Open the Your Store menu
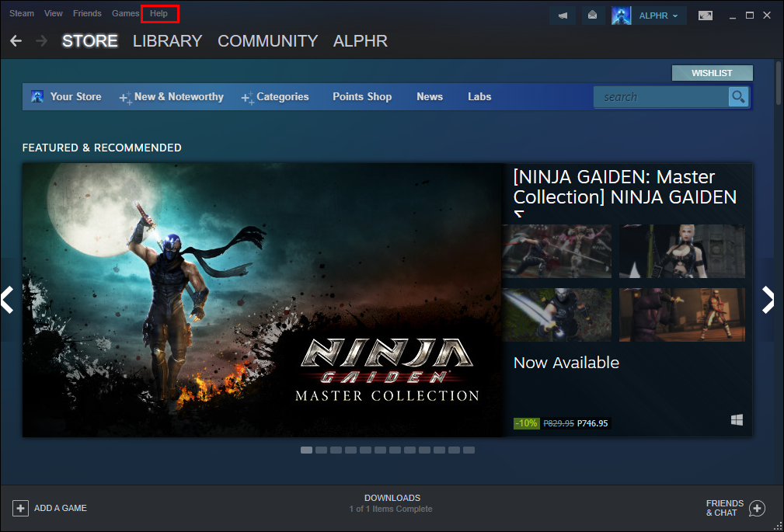Screen dimensions: 784x532 coord(75,96)
